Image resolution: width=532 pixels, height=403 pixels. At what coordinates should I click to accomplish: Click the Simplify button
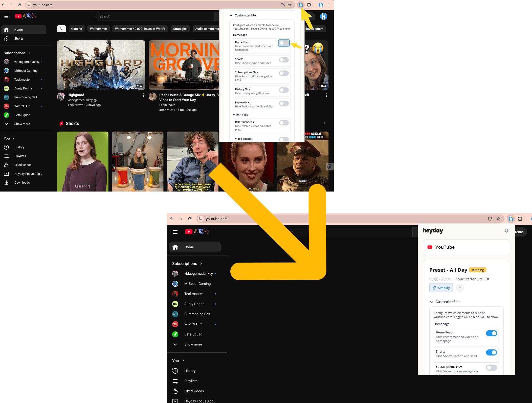click(x=441, y=288)
